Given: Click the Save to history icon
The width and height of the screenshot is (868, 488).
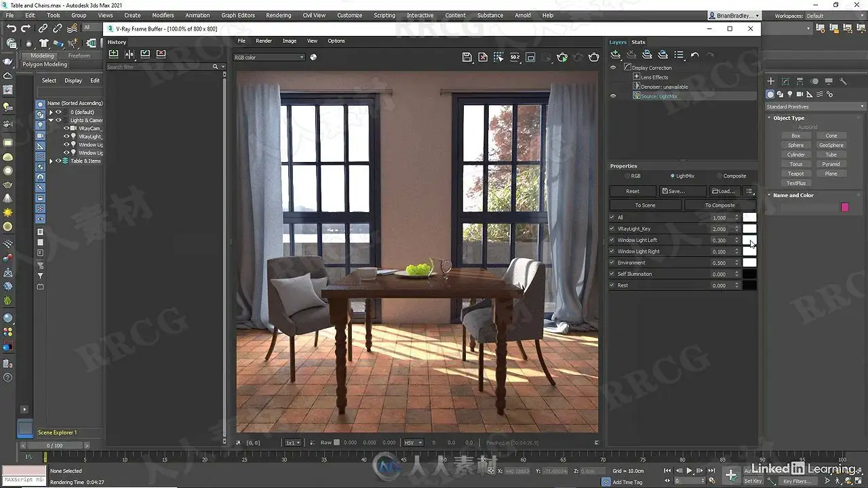Looking at the screenshot, I should point(113,54).
